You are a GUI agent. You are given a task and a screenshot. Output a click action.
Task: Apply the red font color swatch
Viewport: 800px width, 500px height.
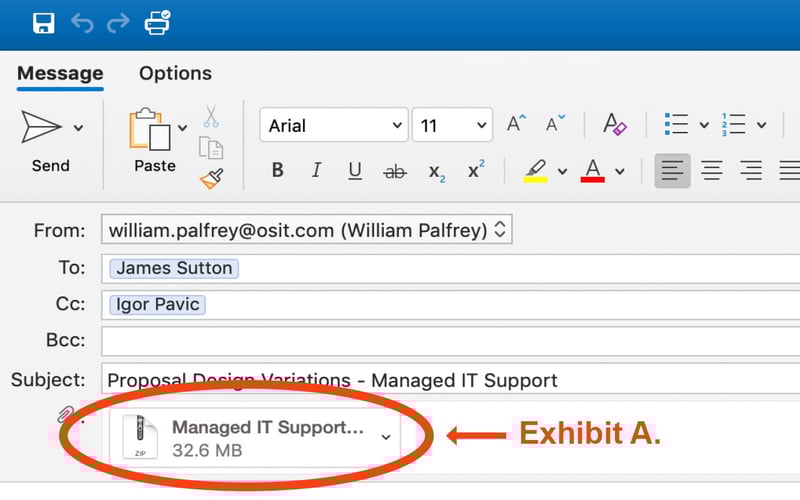coord(592,171)
